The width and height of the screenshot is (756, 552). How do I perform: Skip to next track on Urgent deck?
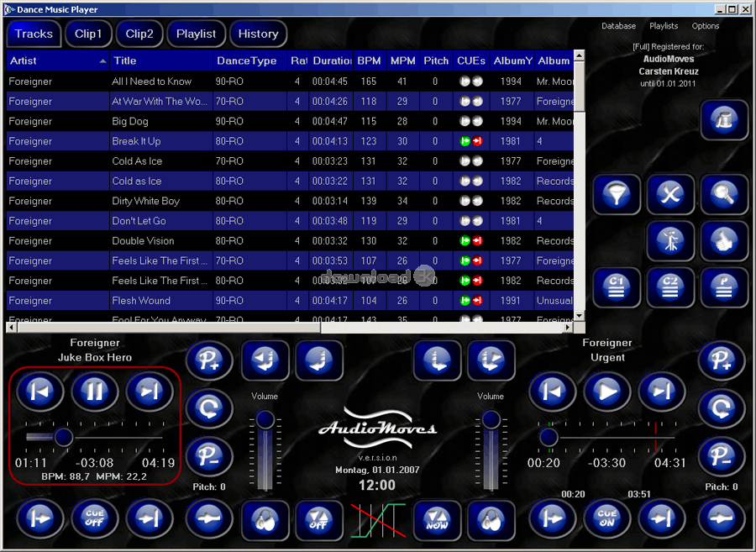(x=662, y=391)
